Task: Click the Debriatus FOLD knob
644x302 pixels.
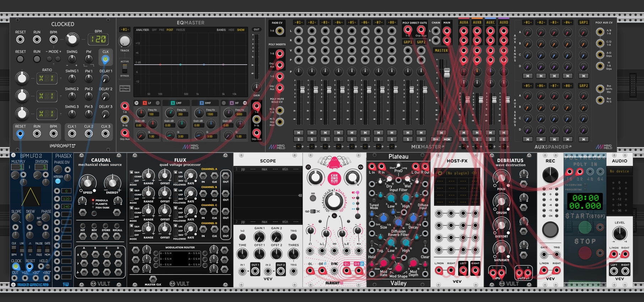Action: [501, 178]
